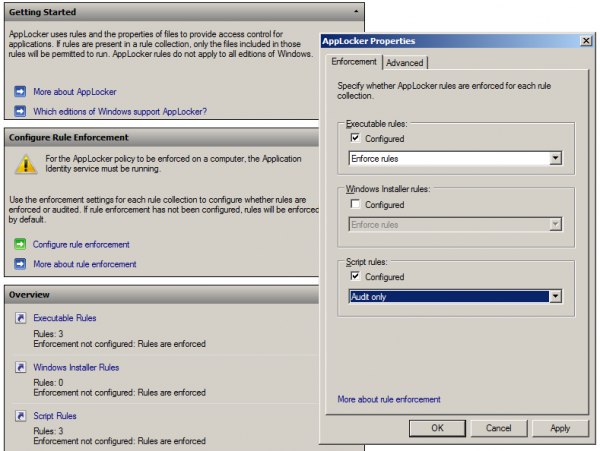Click the Rules: 0 text under Windows Installer Rules

[x=48, y=383]
